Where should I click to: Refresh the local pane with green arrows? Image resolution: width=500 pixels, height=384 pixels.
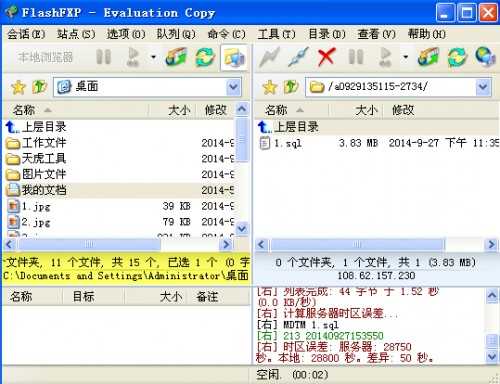point(205,57)
